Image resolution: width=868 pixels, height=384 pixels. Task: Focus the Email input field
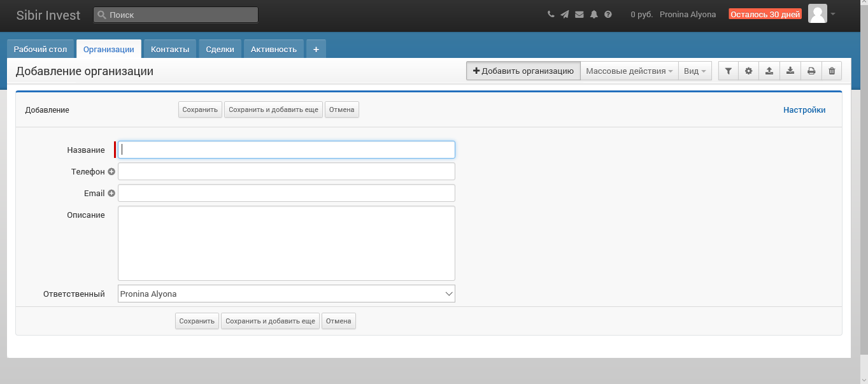click(287, 193)
